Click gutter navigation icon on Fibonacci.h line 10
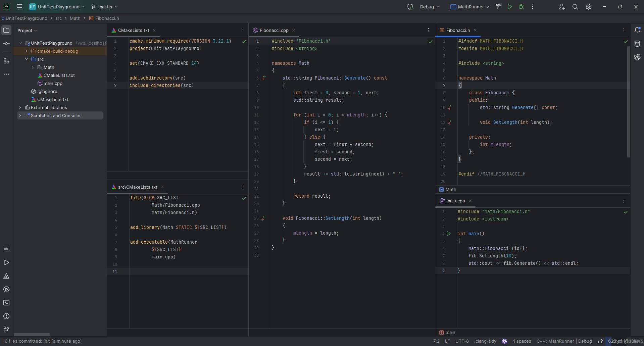The image size is (644, 346). click(x=450, y=107)
